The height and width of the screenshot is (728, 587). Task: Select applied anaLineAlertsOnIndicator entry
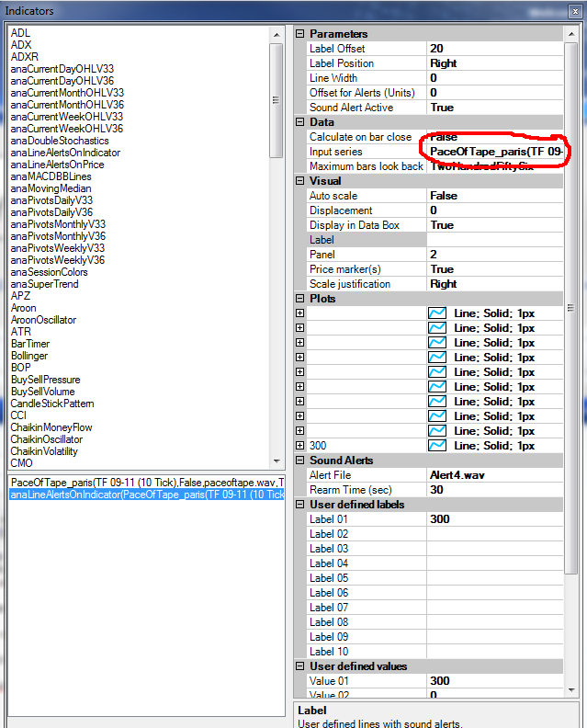click(x=147, y=495)
